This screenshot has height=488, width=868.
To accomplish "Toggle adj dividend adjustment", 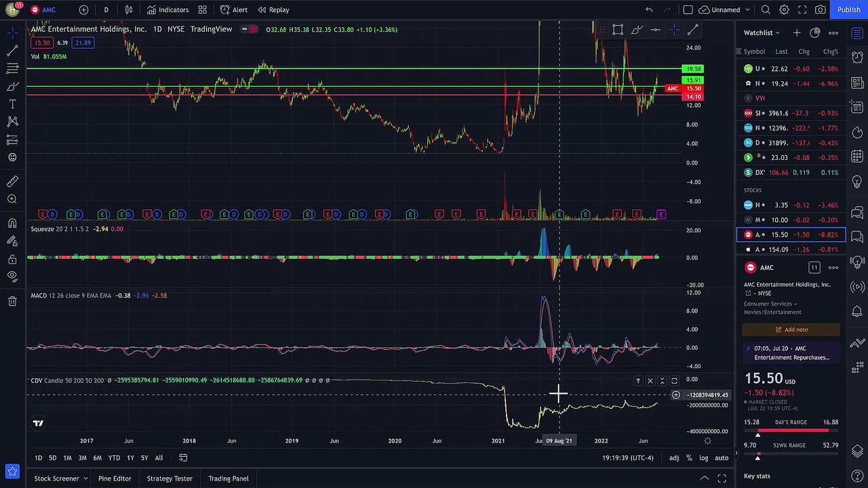I will [674, 458].
